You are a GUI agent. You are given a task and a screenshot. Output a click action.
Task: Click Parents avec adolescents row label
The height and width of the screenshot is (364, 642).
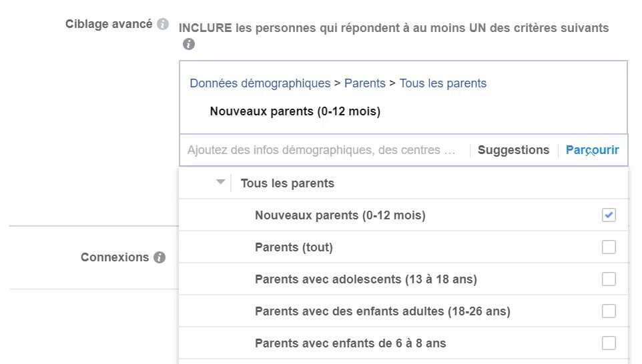pos(366,279)
